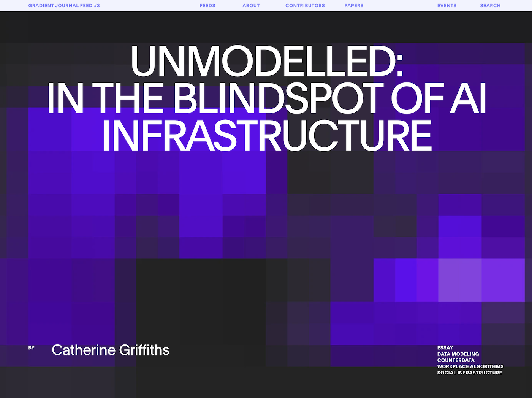Go to the About page
Viewport: 532px width, 398px height.
[251, 6]
